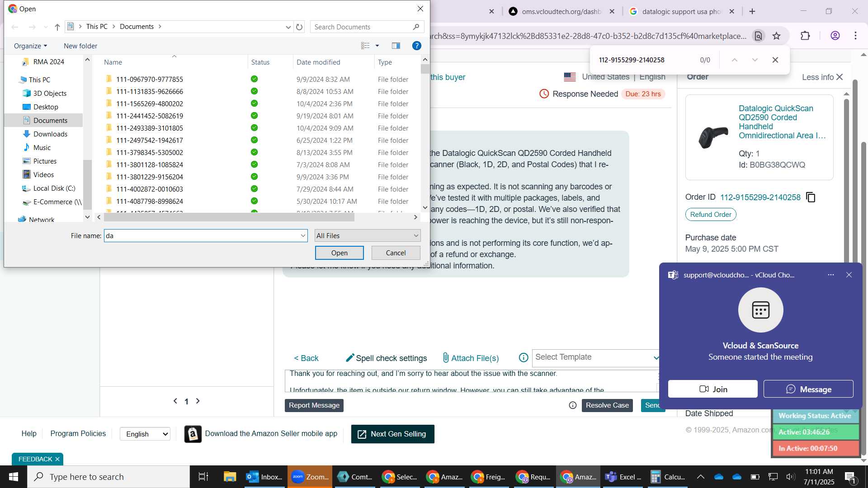The image size is (868, 488).
Task: Sort by Status column header
Action: 260,62
